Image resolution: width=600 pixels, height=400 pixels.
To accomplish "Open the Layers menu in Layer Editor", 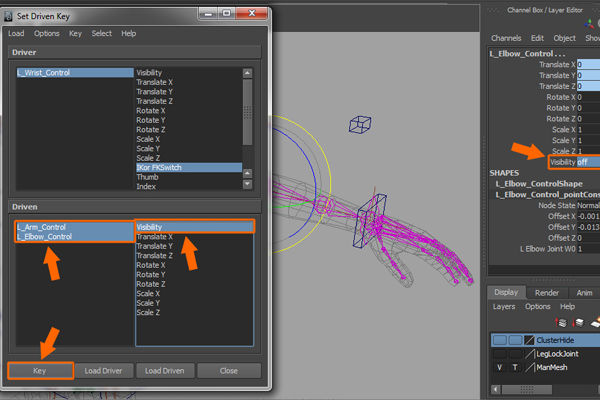I will pyautogui.click(x=504, y=307).
